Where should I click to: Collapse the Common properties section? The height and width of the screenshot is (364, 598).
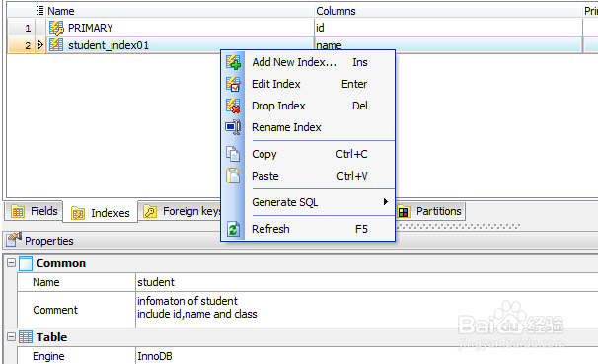point(11,263)
